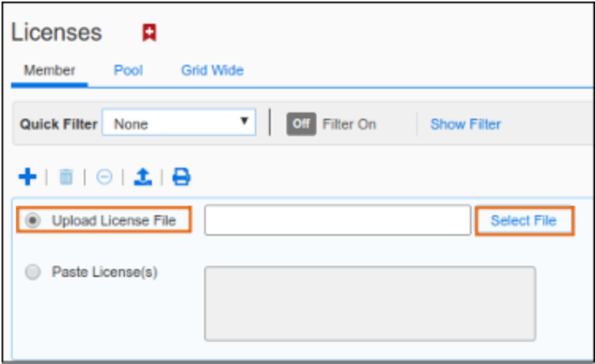The image size is (595, 364).
Task: Click the Quick Filter dropdown arrow
Action: pyautogui.click(x=244, y=121)
